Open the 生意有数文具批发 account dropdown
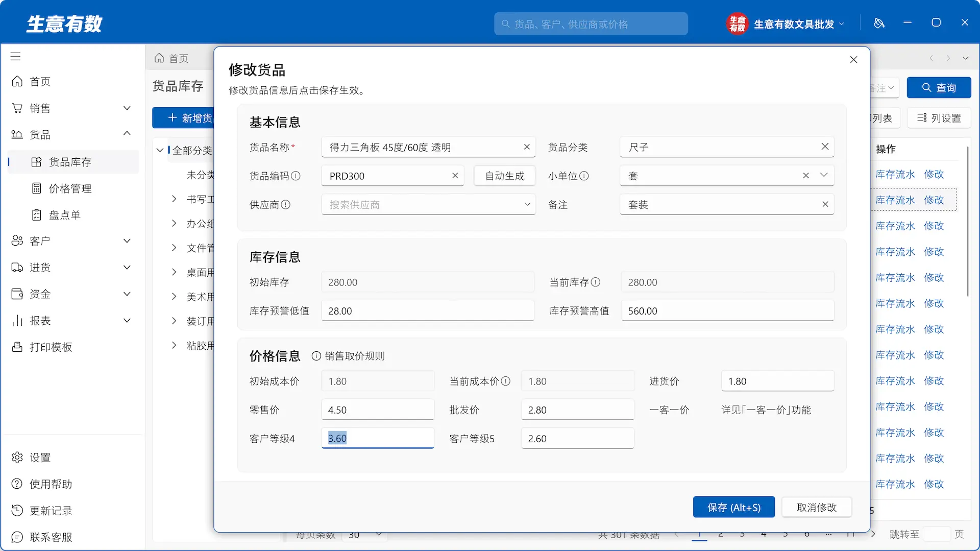 [786, 24]
